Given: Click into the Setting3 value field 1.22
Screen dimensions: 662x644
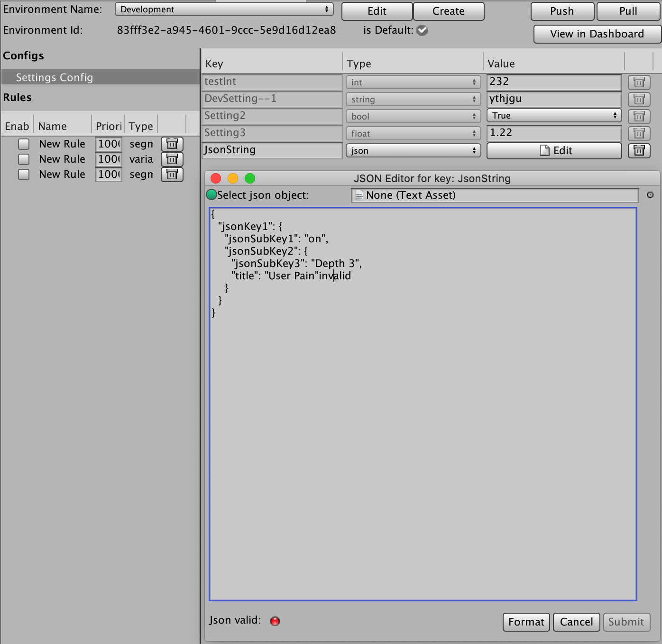Looking at the screenshot, I should click(x=553, y=133).
